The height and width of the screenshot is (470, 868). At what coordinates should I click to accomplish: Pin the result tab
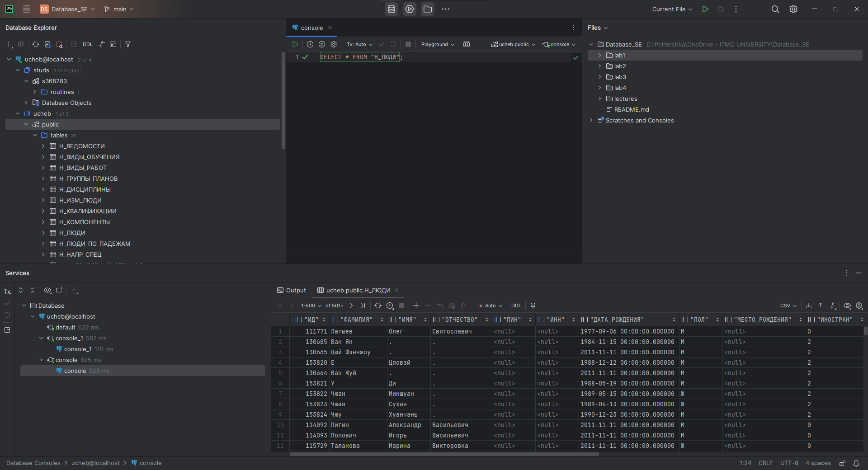pyautogui.click(x=533, y=305)
